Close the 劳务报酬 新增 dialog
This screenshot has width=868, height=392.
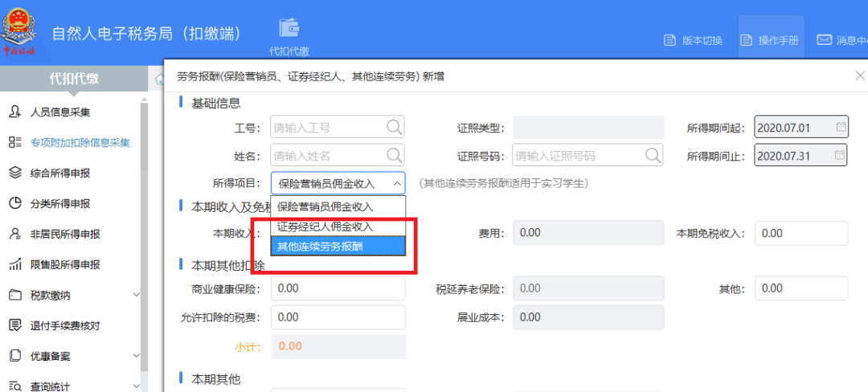pos(860,76)
